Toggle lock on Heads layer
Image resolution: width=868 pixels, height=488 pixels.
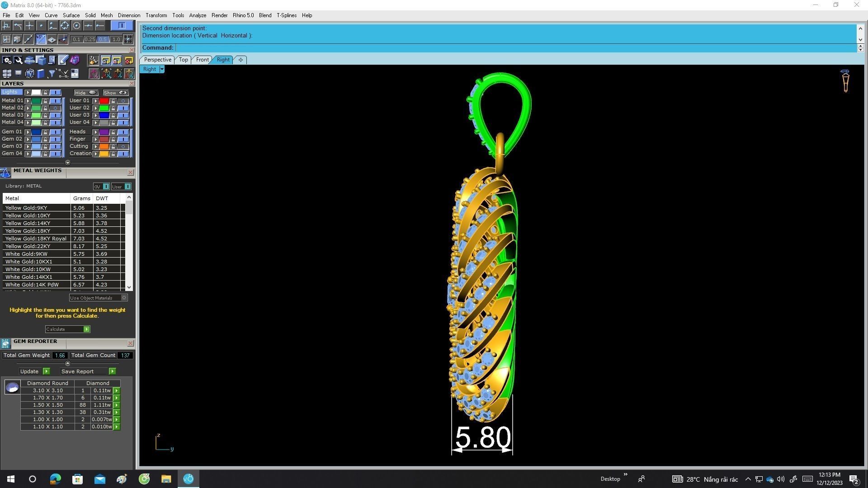[113, 132]
